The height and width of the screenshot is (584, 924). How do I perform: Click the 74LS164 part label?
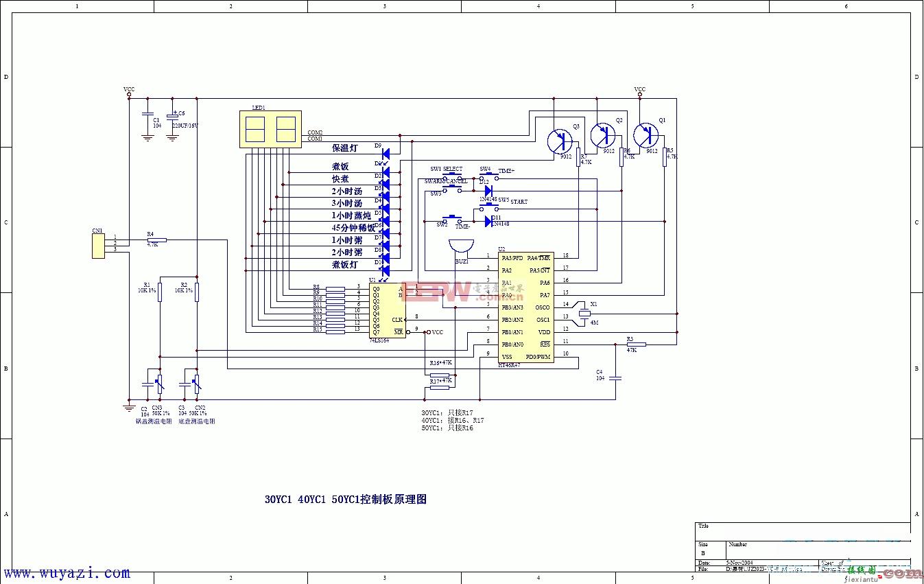click(380, 340)
